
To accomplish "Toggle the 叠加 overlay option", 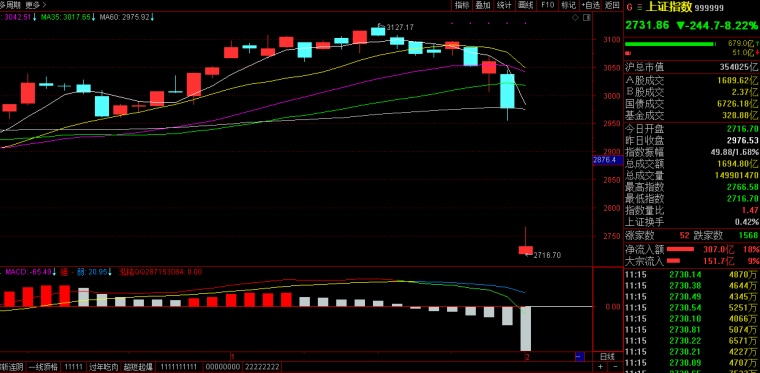I will tap(483, 5).
